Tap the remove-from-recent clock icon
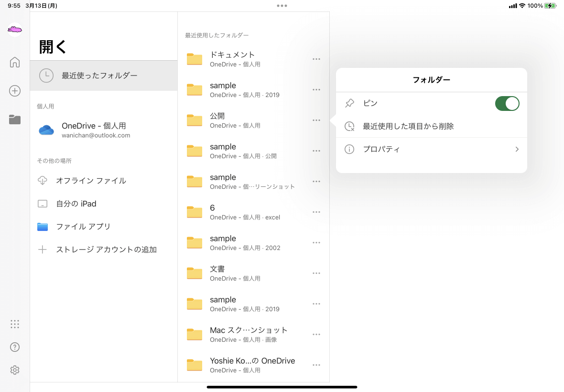This screenshot has width=564, height=392. click(x=349, y=126)
